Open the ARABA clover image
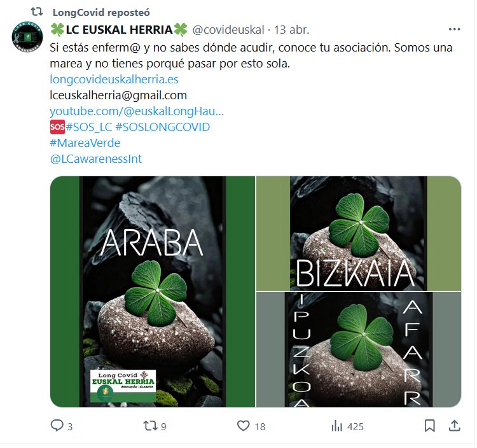This screenshot has height=448, width=477. (x=153, y=291)
